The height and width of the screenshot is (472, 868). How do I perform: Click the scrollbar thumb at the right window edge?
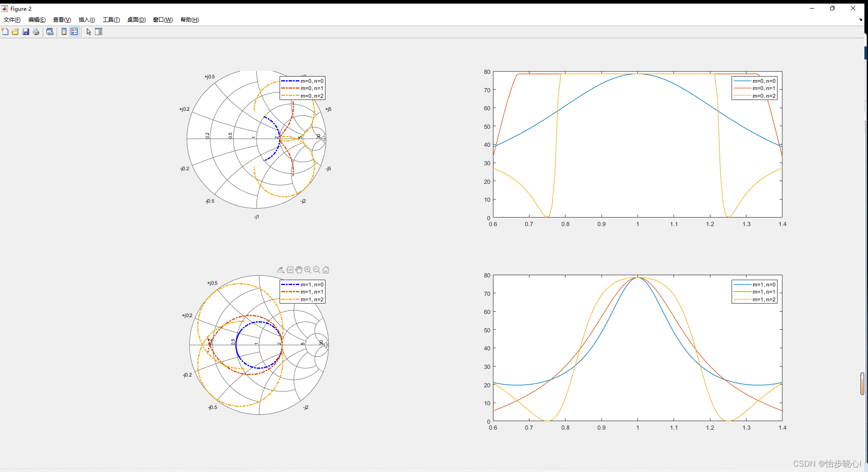[x=862, y=384]
